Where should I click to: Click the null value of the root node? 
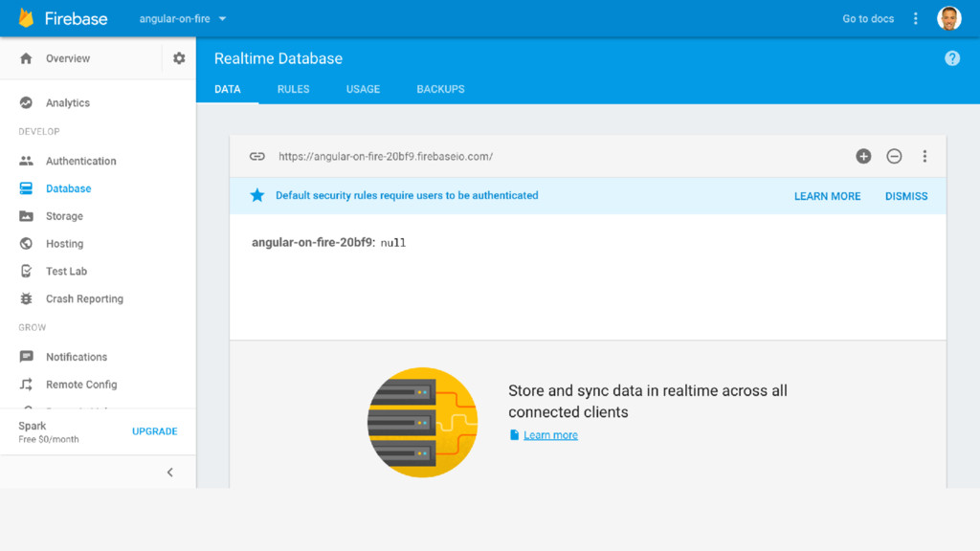pos(393,243)
